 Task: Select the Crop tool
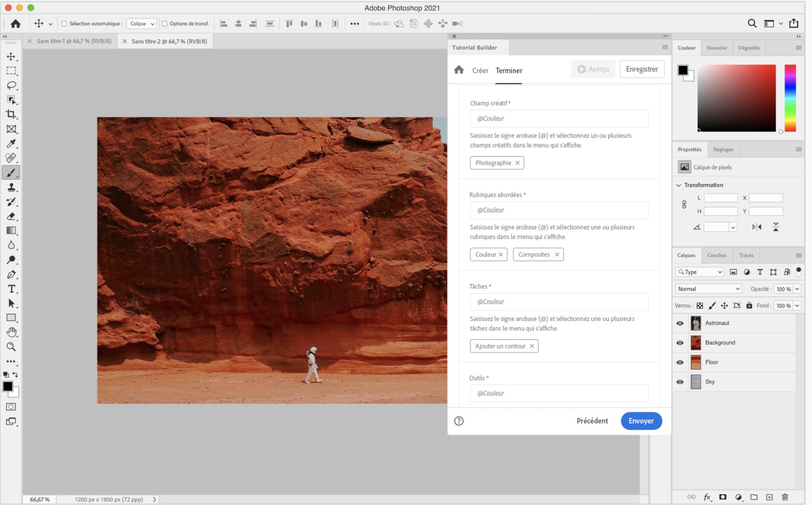[x=11, y=114]
